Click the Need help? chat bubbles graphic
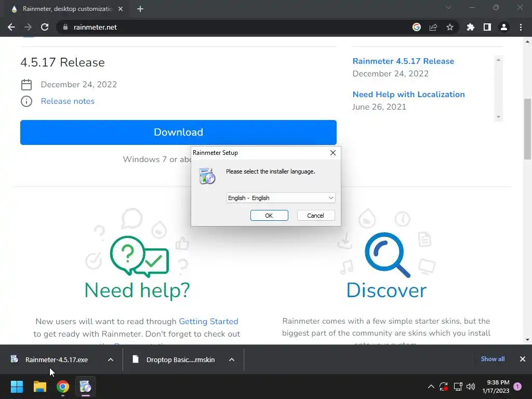 coord(139,256)
